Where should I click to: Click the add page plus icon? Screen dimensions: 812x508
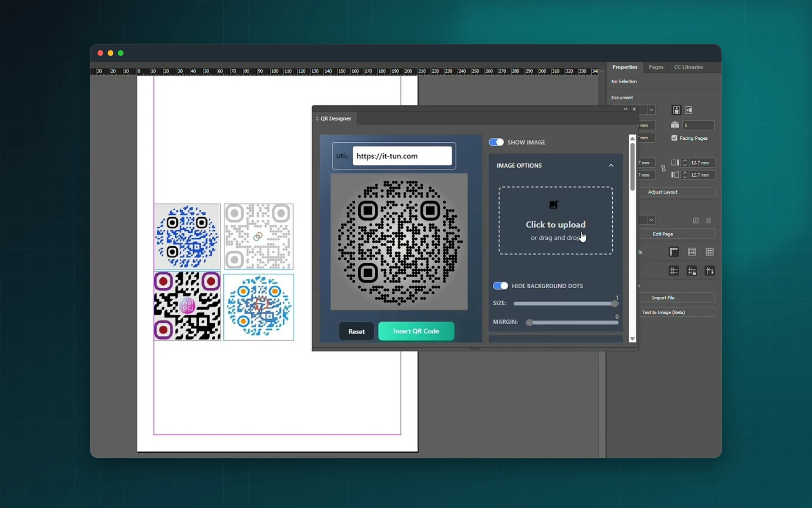pos(696,220)
